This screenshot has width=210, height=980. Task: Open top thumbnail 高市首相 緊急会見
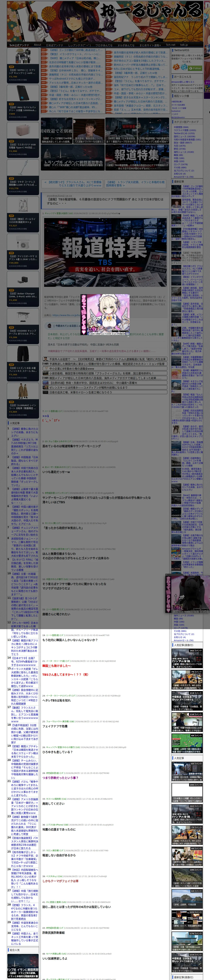coord(89,131)
